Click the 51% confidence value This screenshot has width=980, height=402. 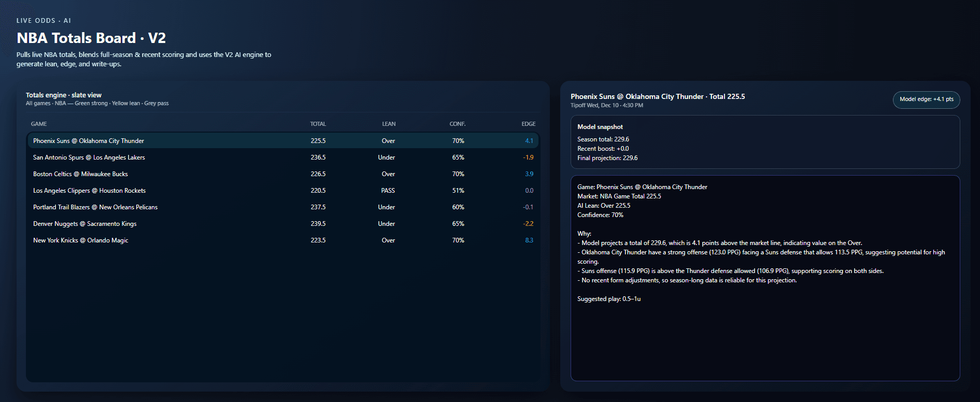tap(458, 191)
